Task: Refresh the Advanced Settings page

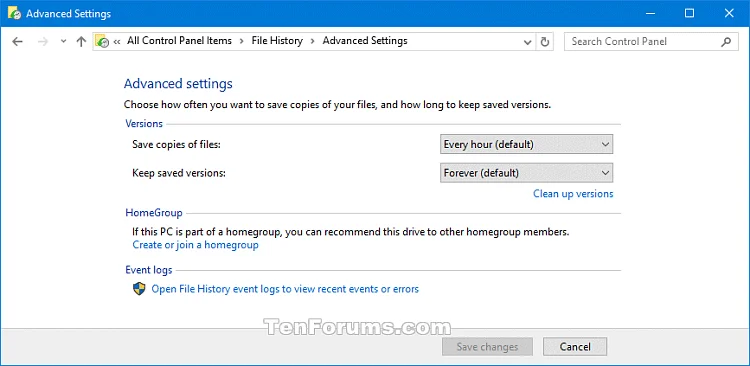Action: click(545, 42)
